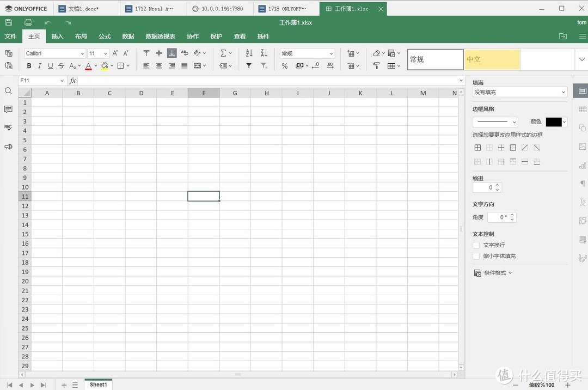This screenshot has width=588, height=390.
Task: Undo the last action
Action: click(x=47, y=22)
